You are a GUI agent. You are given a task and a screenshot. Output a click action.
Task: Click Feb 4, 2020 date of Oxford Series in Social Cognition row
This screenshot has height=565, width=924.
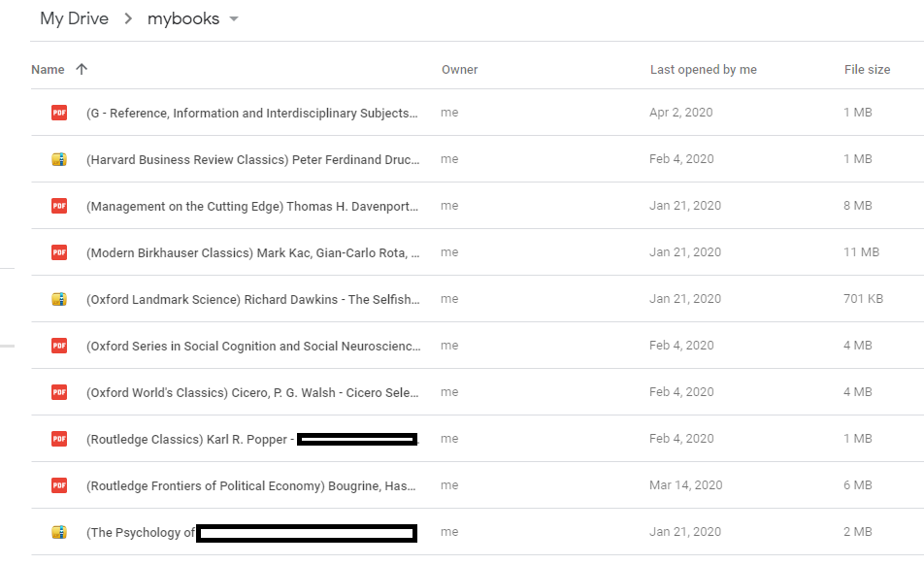click(681, 346)
